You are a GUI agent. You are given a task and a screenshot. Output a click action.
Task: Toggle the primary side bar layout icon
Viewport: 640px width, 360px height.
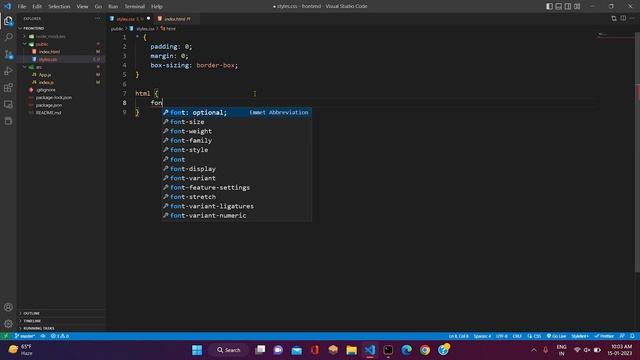[x=549, y=6]
